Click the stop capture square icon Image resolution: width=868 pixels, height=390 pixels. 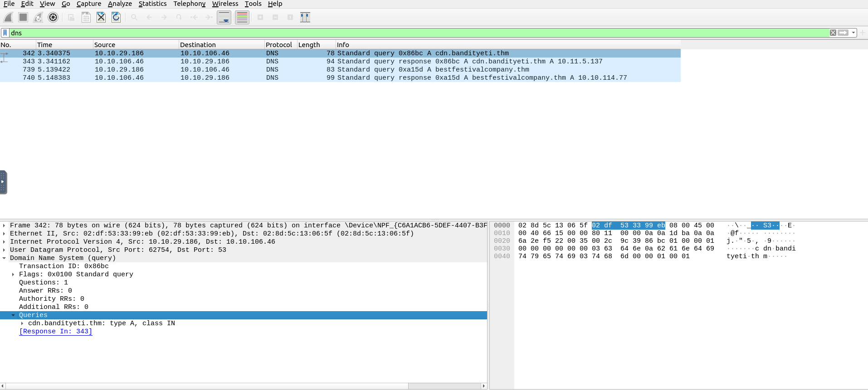(x=23, y=17)
